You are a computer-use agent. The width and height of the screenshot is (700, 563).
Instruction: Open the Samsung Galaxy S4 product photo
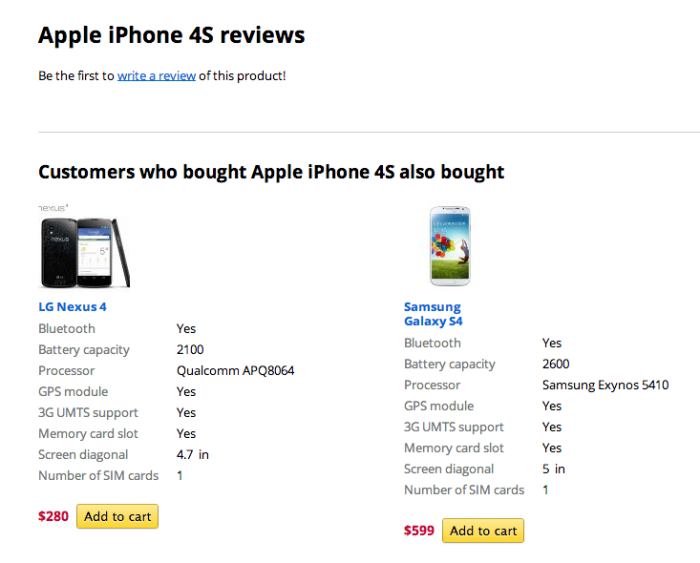(449, 246)
